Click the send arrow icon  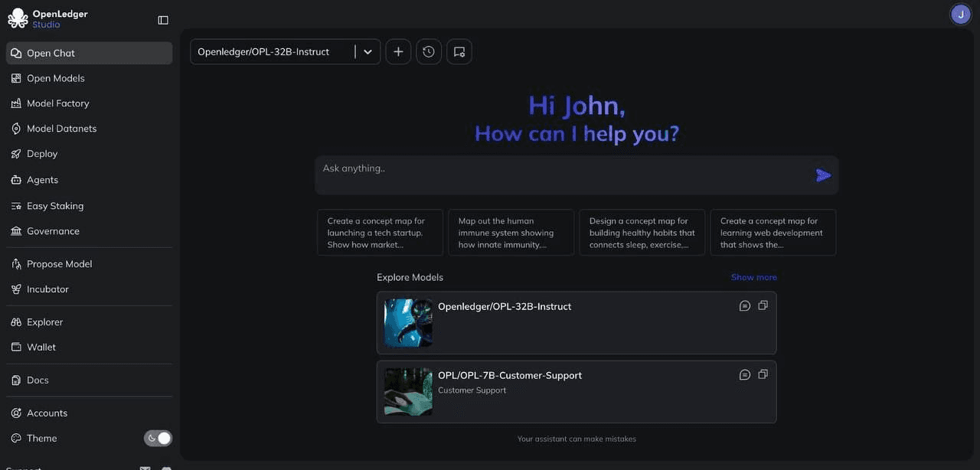pos(823,175)
